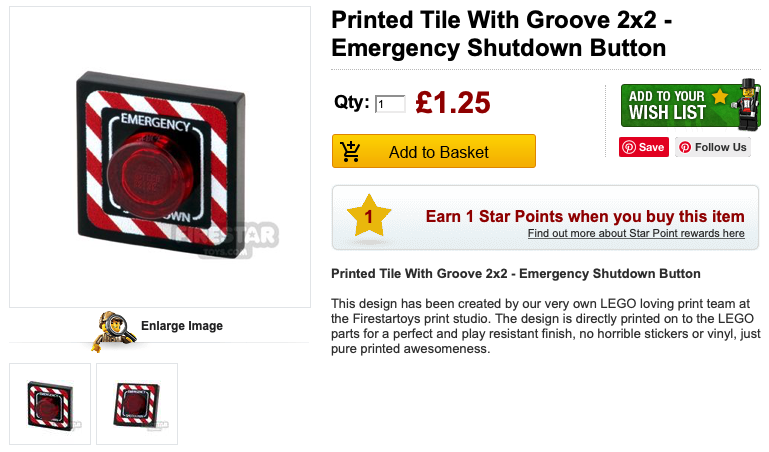Click the Firestar Toys watermark on product image
This screenshot has height=452, width=769.
(227, 239)
